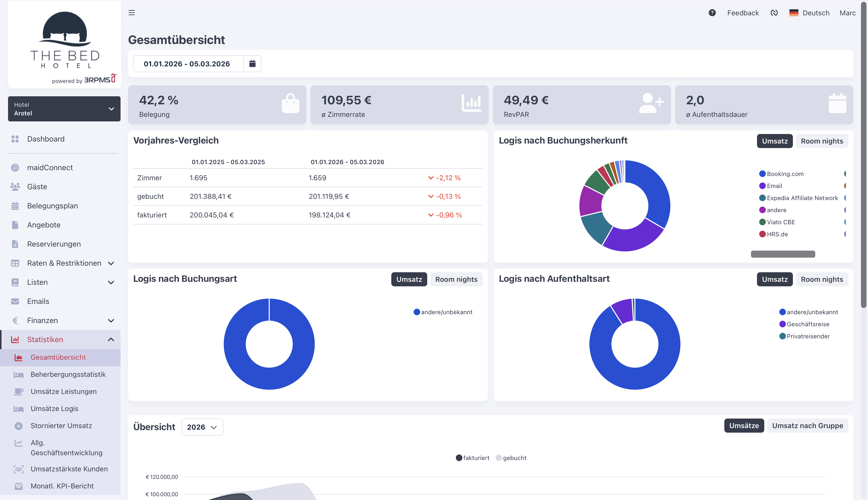Select Umsatz nach Gruppe tab
Screen dimensions: 868x500
click(807, 426)
